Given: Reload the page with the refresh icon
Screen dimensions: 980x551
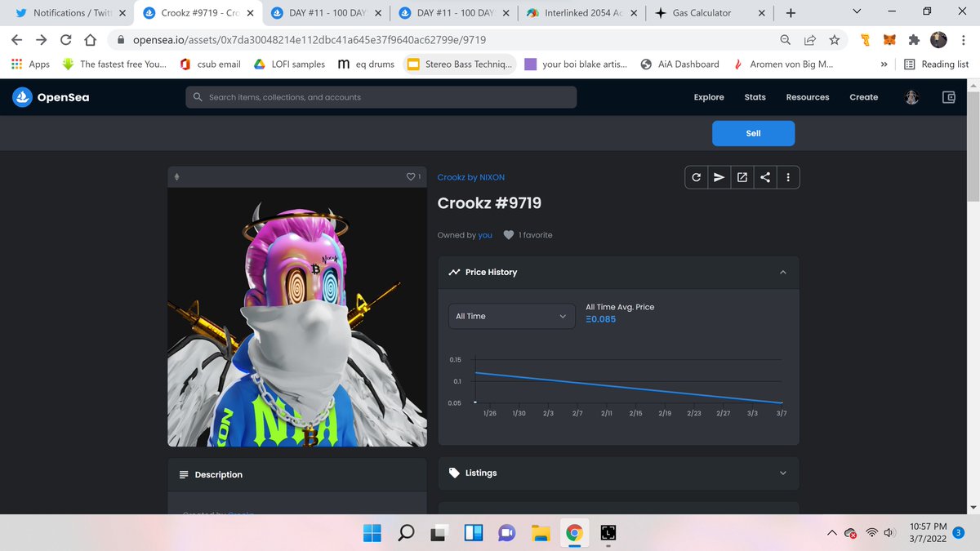Looking at the screenshot, I should click(66, 39).
